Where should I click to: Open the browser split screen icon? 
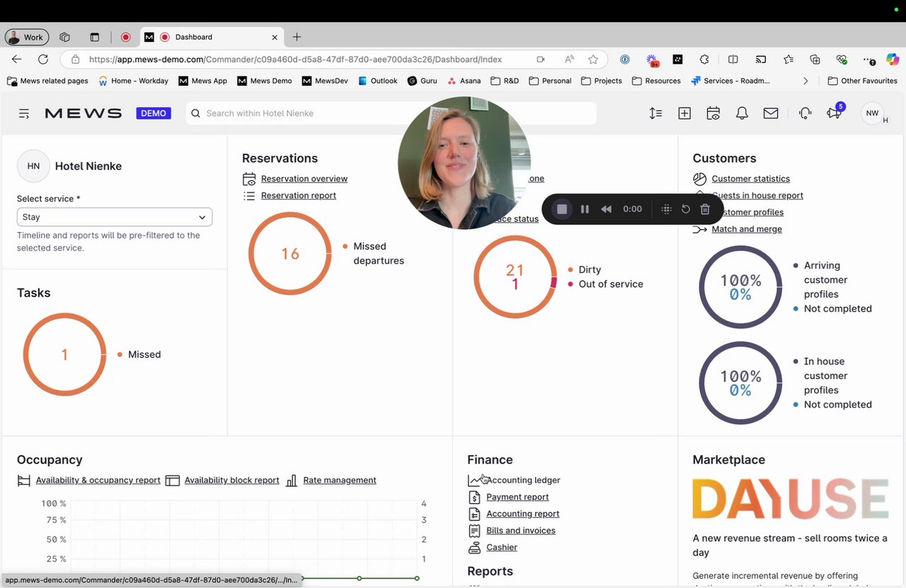[x=733, y=60]
